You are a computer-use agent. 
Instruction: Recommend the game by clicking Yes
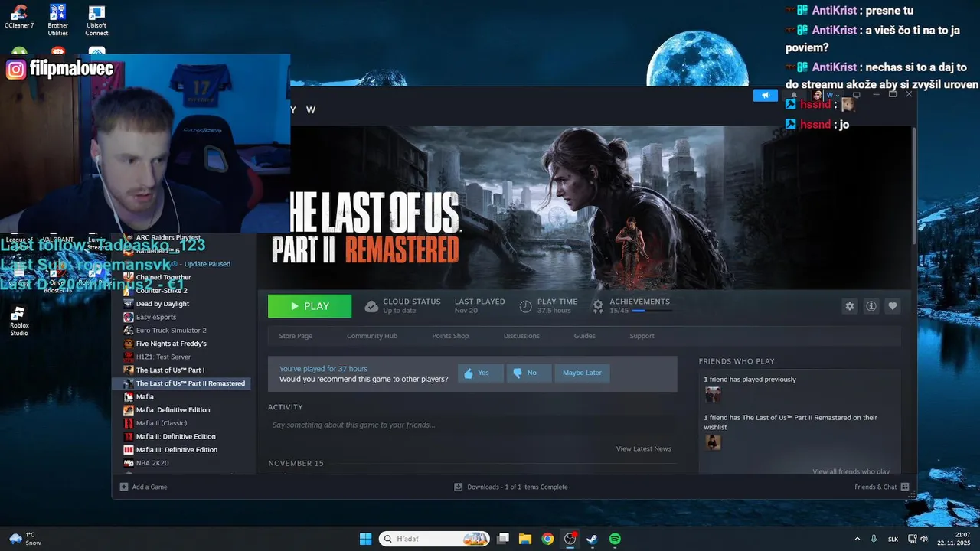coord(481,373)
